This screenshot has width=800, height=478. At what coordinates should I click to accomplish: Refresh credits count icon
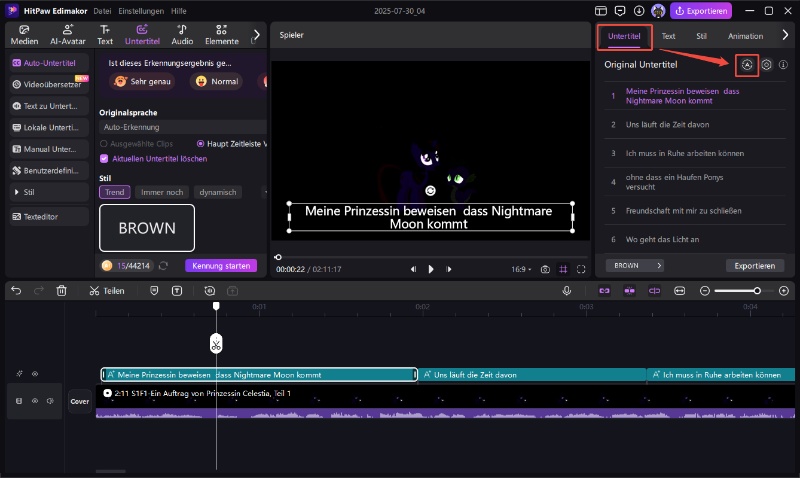(x=163, y=266)
